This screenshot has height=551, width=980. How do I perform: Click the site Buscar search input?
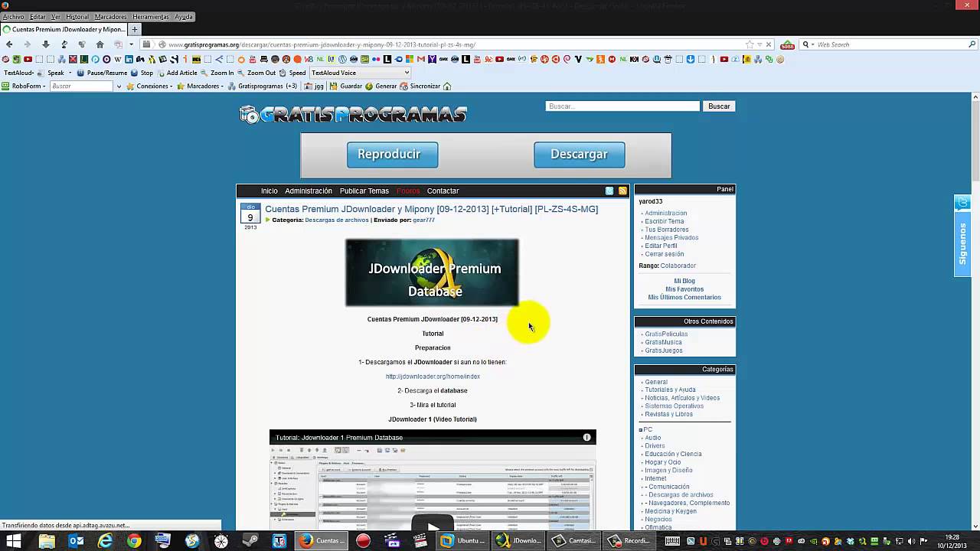coord(622,106)
